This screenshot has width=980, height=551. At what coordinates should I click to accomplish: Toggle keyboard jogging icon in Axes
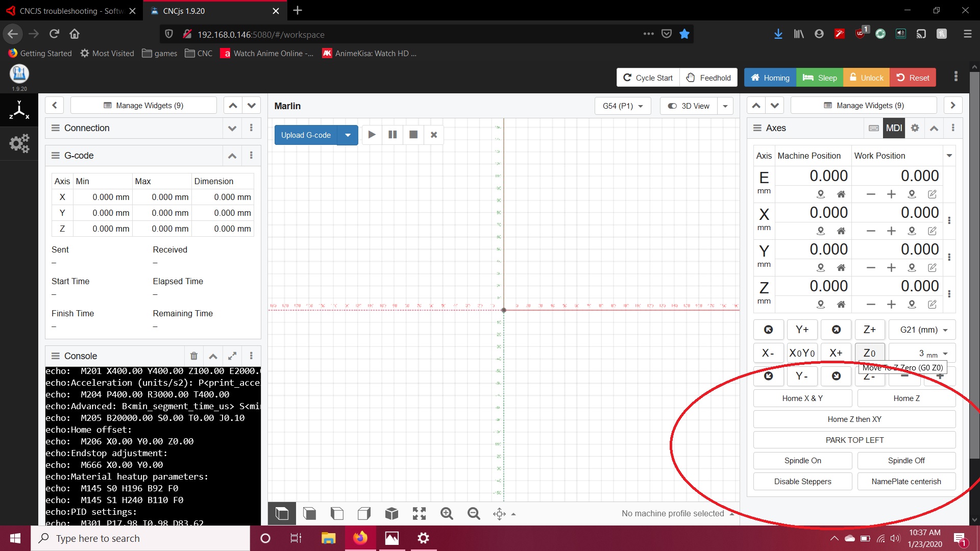pos(874,128)
